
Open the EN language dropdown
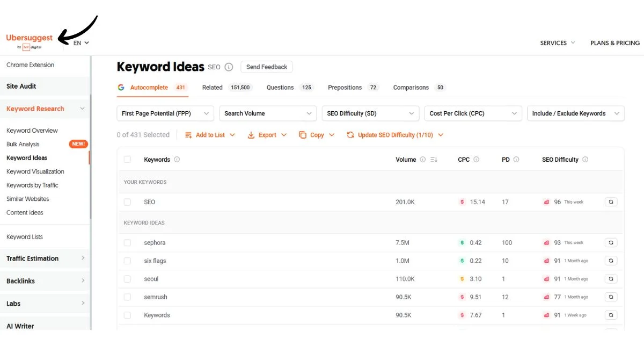click(x=81, y=43)
